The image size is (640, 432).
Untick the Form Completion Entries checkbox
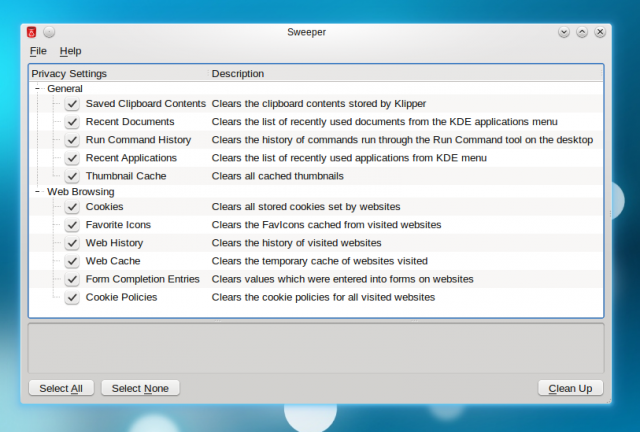coord(72,279)
